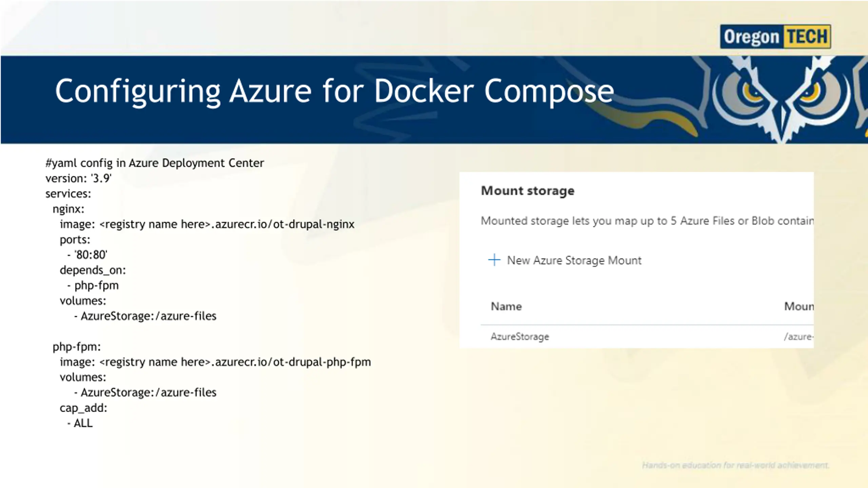Image resolution: width=868 pixels, height=488 pixels.
Task: Click 'volumes:' under the php-fpm service
Action: [x=83, y=378]
